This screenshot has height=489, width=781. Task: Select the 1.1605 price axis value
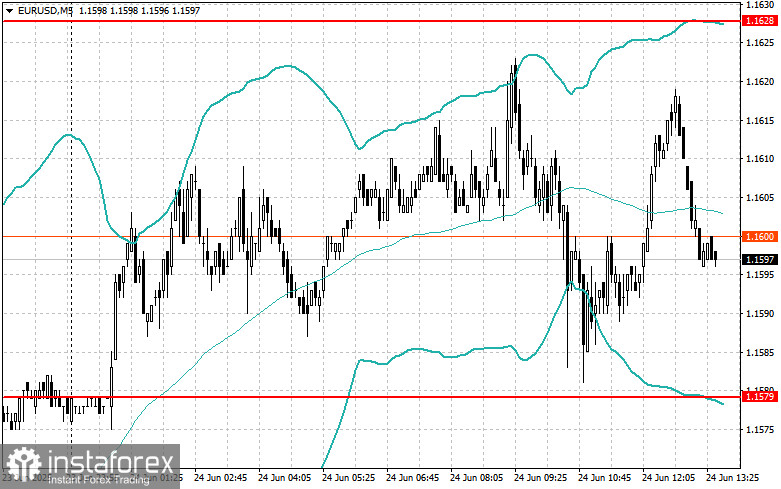click(x=760, y=198)
